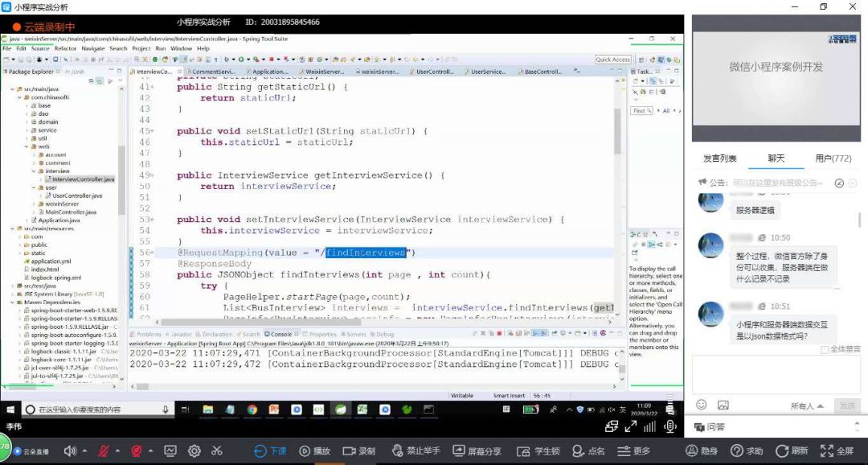Image resolution: width=868 pixels, height=465 pixels.
Task: Click the chat list vertical scrollbar
Action: point(860,220)
